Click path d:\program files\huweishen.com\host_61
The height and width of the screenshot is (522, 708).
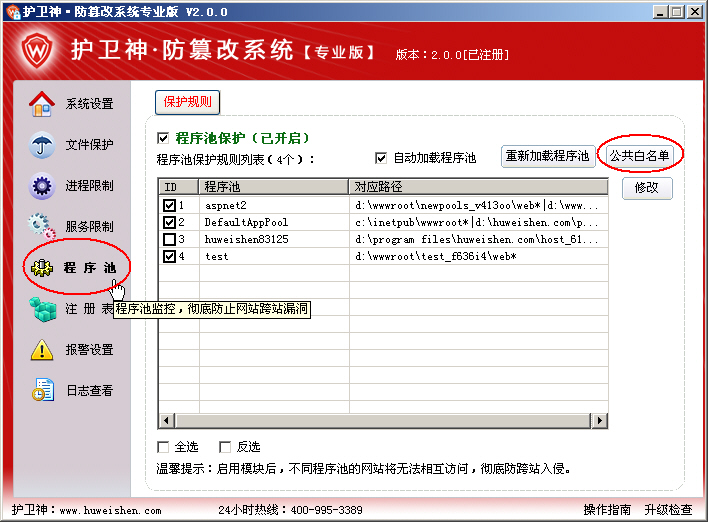[476, 239]
